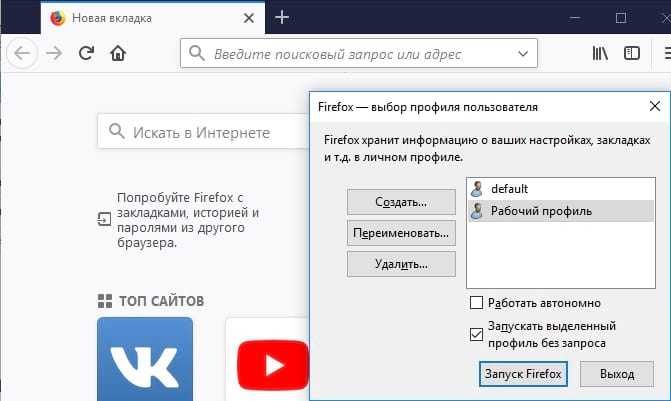Viewport: 671px width, 401px height.
Task: Click the Firefox logo on the tab
Action: 57,18
